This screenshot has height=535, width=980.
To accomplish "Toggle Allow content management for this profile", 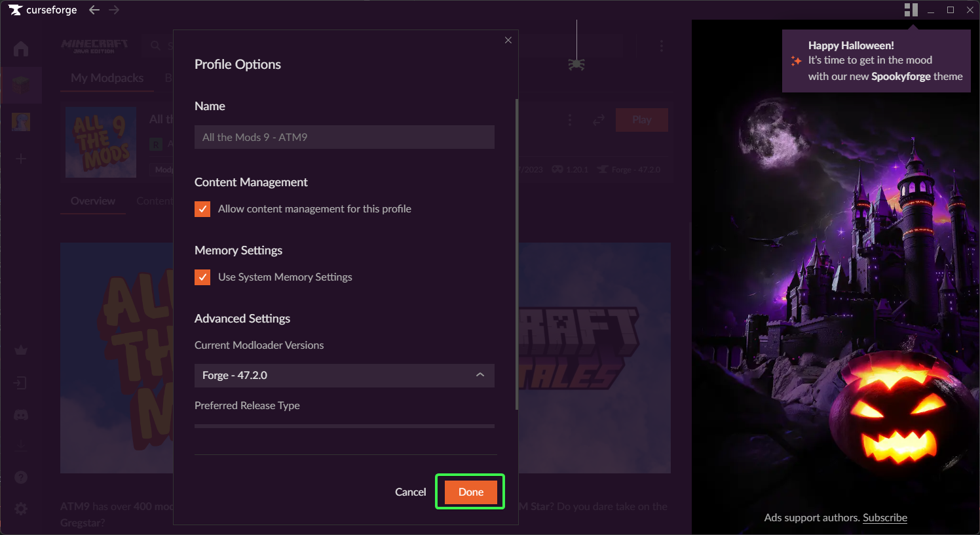I will click(x=202, y=208).
